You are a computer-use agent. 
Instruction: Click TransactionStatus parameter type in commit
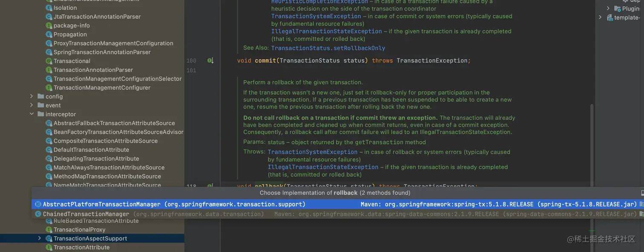click(x=309, y=61)
